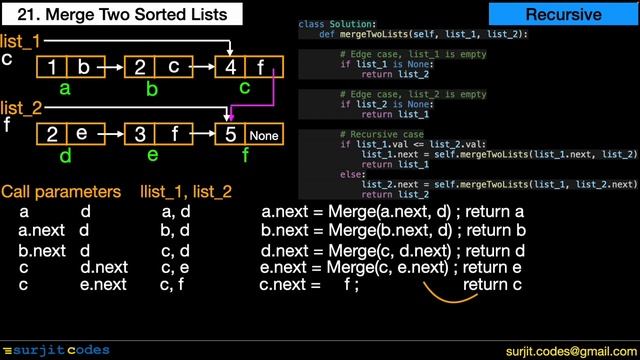
Task: Click the node value "5" box
Action: pos(230,134)
